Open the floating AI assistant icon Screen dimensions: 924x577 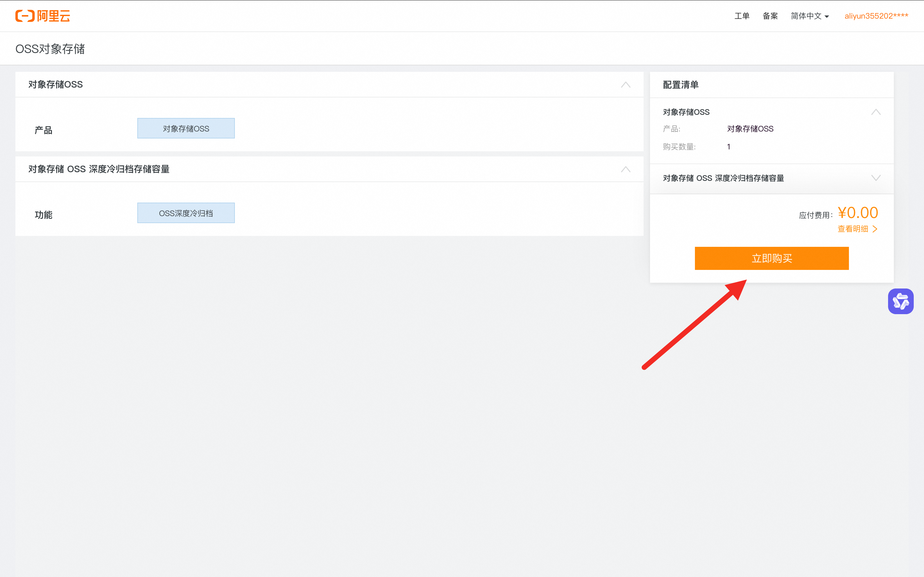900,301
